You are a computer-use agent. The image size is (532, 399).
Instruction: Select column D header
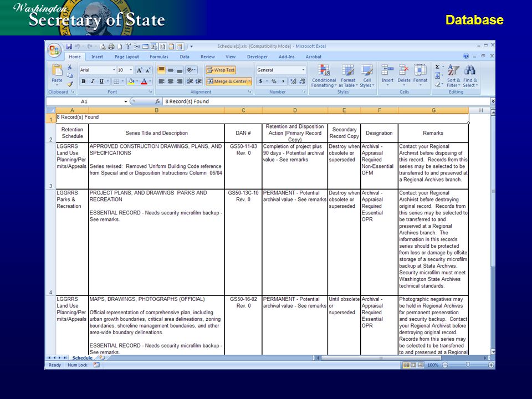tap(295, 110)
